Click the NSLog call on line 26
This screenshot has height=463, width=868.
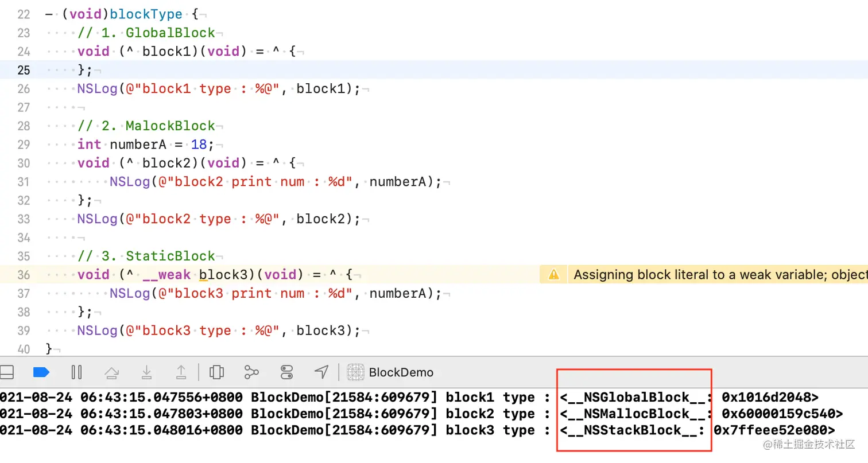(x=98, y=89)
